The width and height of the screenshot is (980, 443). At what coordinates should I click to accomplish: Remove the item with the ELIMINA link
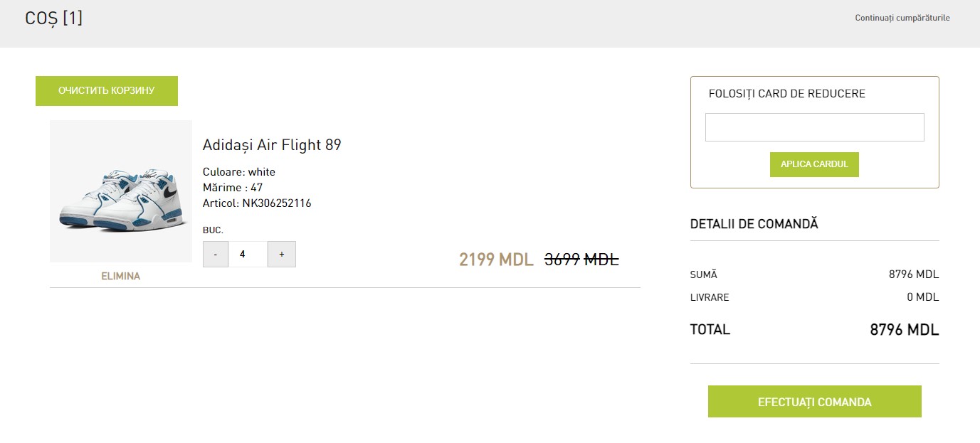[x=121, y=276]
